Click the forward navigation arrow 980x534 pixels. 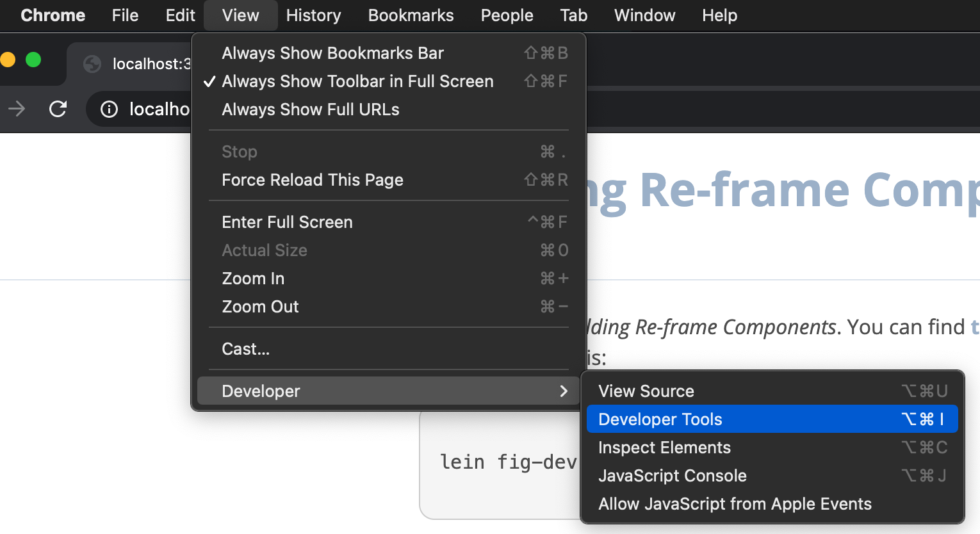(x=17, y=109)
